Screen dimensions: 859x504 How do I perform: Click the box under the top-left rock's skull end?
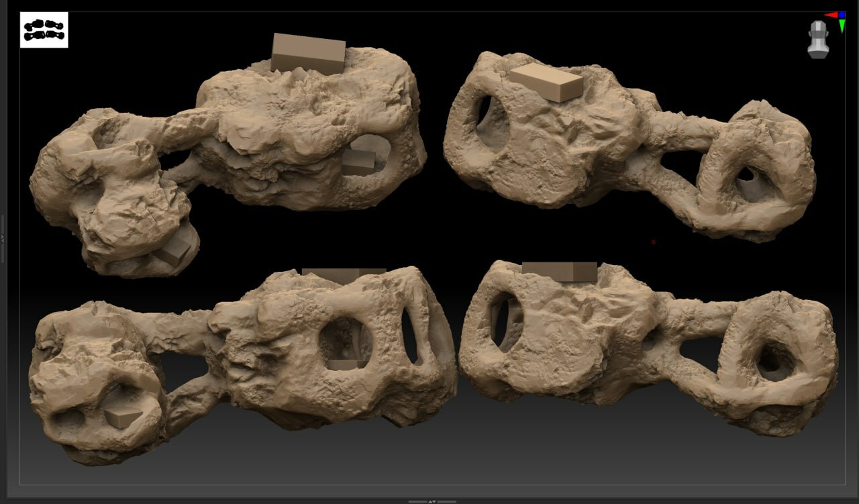(x=174, y=251)
